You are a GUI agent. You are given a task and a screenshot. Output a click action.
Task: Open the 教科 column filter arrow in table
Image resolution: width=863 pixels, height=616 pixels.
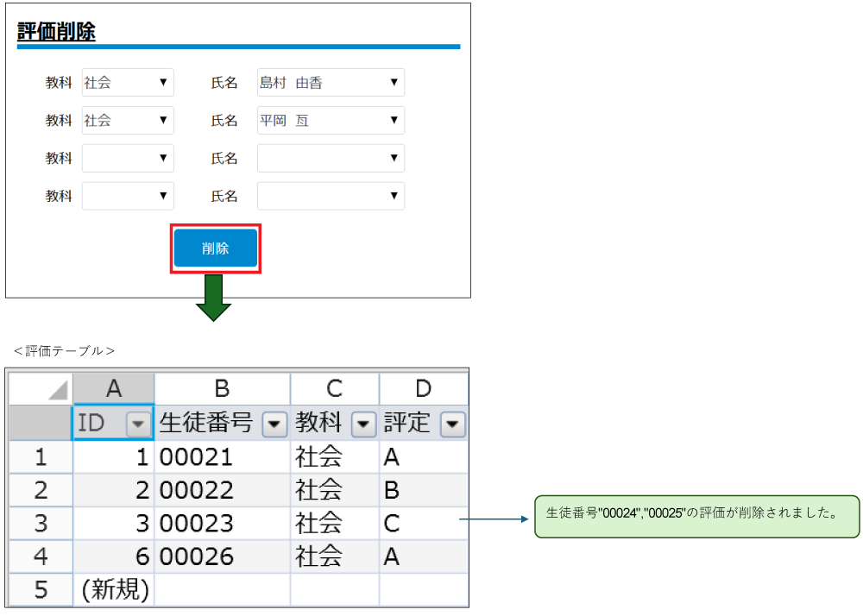tap(363, 424)
